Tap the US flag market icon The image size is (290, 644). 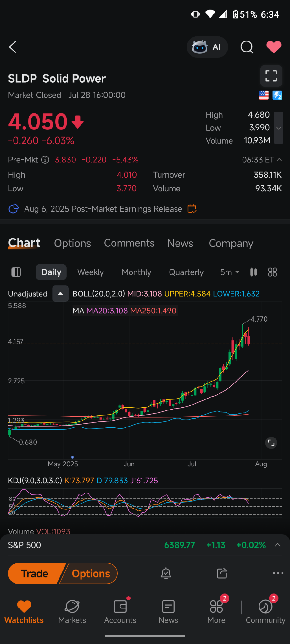264,95
